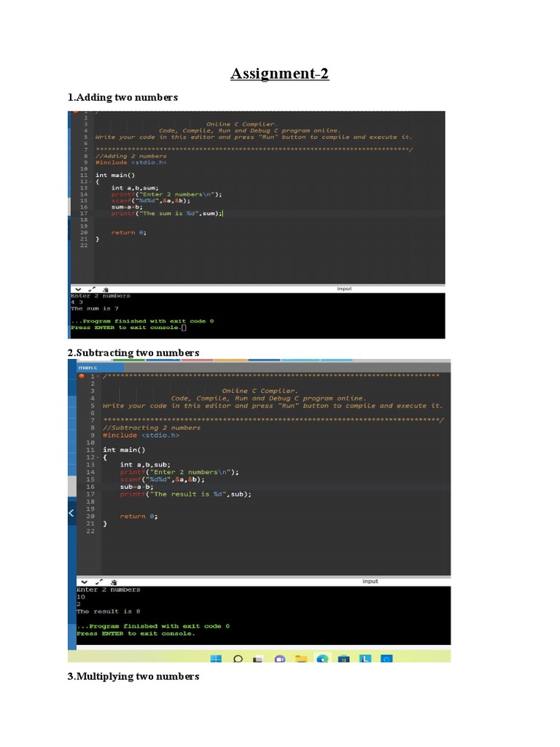The height and width of the screenshot is (747, 560).
Task: Click the 'sum=a+b;' code line
Action: coord(127,206)
